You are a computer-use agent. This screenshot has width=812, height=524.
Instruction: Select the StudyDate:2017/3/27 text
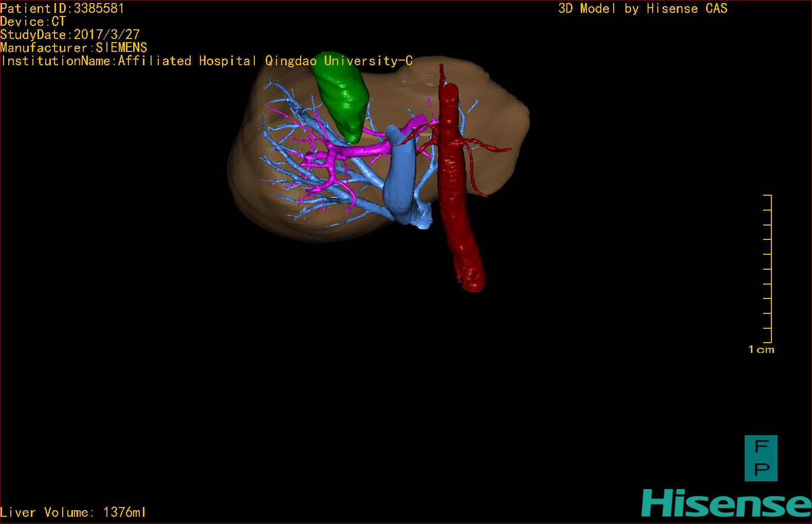(x=70, y=34)
